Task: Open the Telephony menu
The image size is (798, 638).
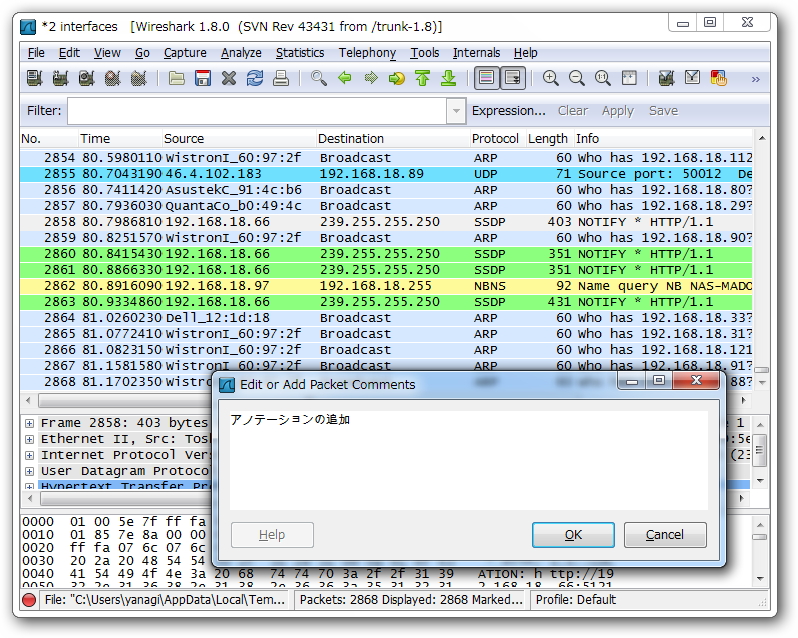Action: pyautogui.click(x=367, y=53)
